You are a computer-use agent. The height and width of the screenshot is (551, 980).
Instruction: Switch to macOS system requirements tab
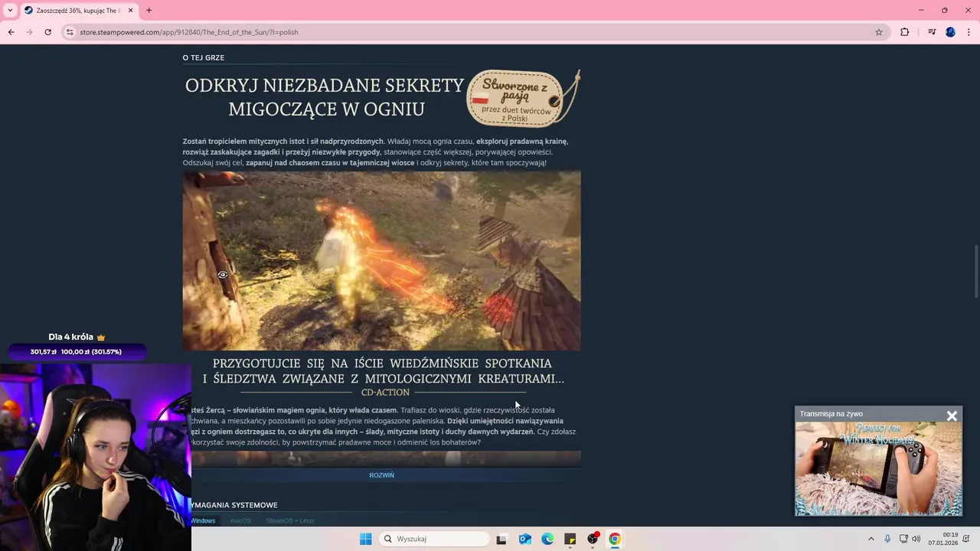pyautogui.click(x=240, y=520)
